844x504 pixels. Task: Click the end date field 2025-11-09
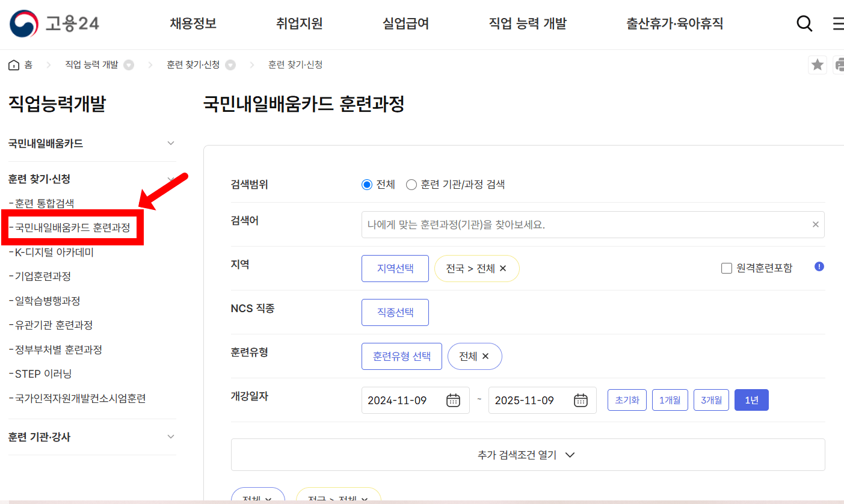[542, 401]
